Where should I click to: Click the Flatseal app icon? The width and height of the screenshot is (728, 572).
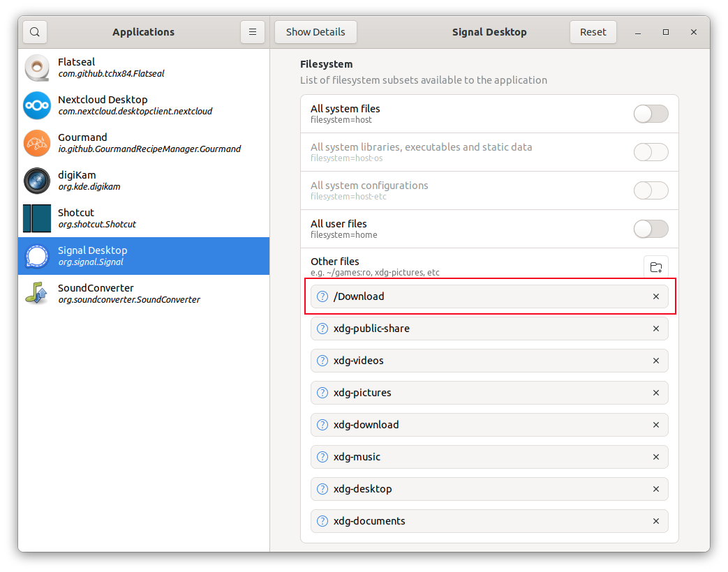pos(37,68)
